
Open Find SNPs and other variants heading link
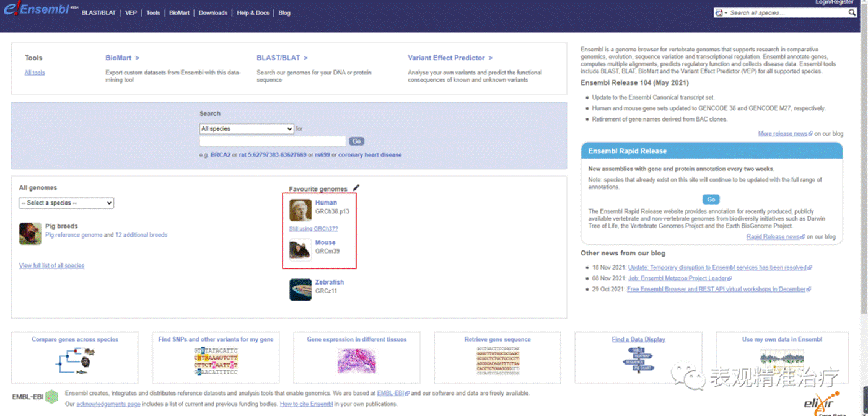[x=216, y=339]
